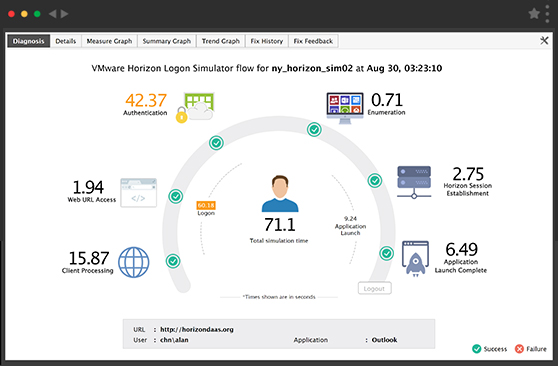The image size is (558, 366).
Task: Click the Enumeration monitor apps icon
Action: tap(345, 108)
